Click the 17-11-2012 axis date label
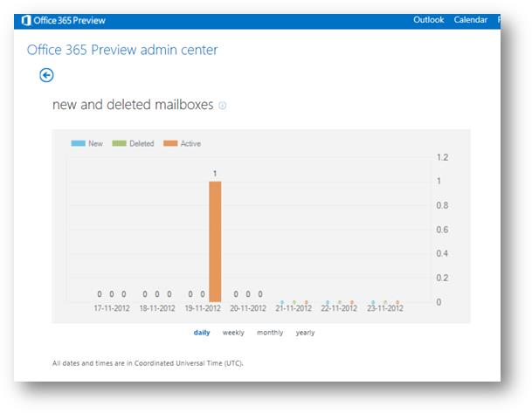This screenshot has width=532, height=413. tap(111, 308)
